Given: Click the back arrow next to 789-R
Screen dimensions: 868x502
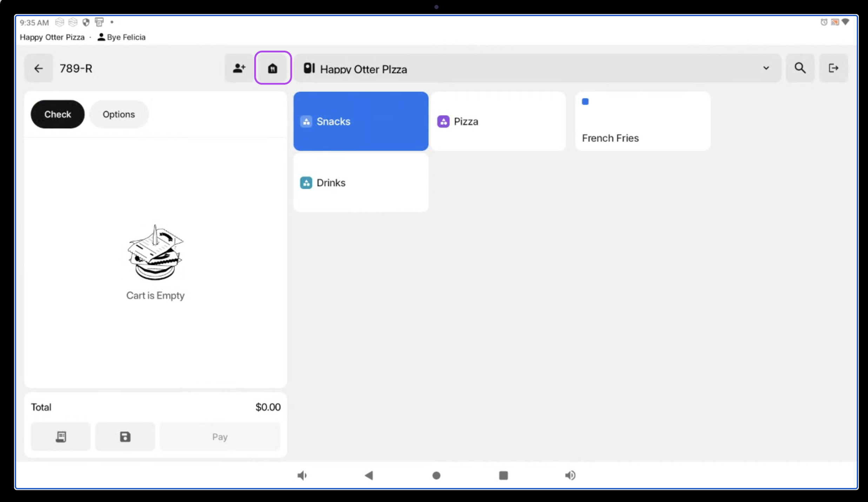Looking at the screenshot, I should 39,68.
